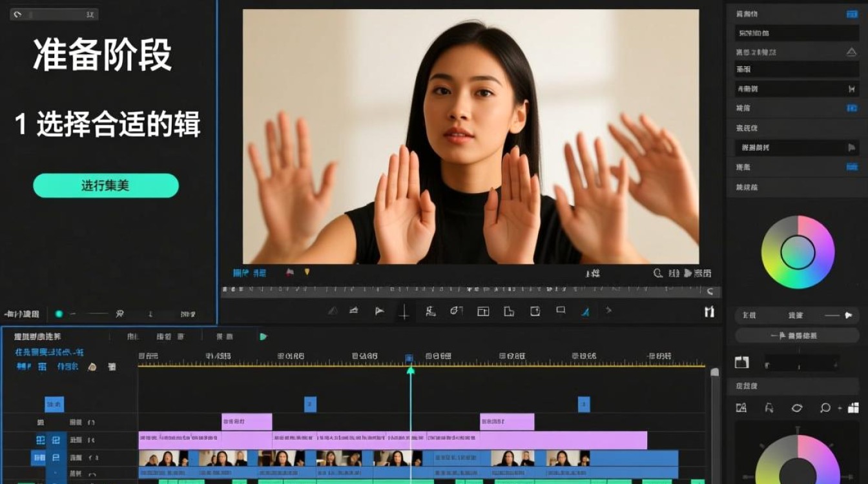
Task: Click the red flag marker below the preview
Action: [290, 272]
